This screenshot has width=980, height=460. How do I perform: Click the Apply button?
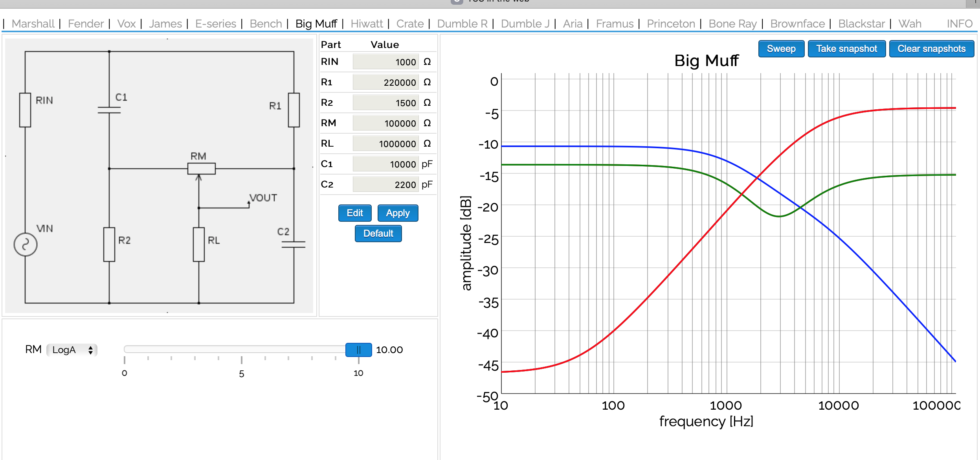[x=398, y=213]
